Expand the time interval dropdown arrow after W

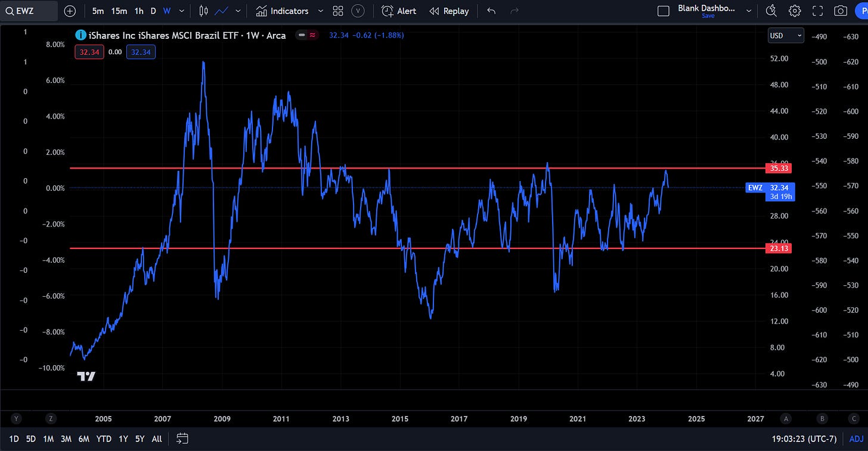click(x=182, y=11)
